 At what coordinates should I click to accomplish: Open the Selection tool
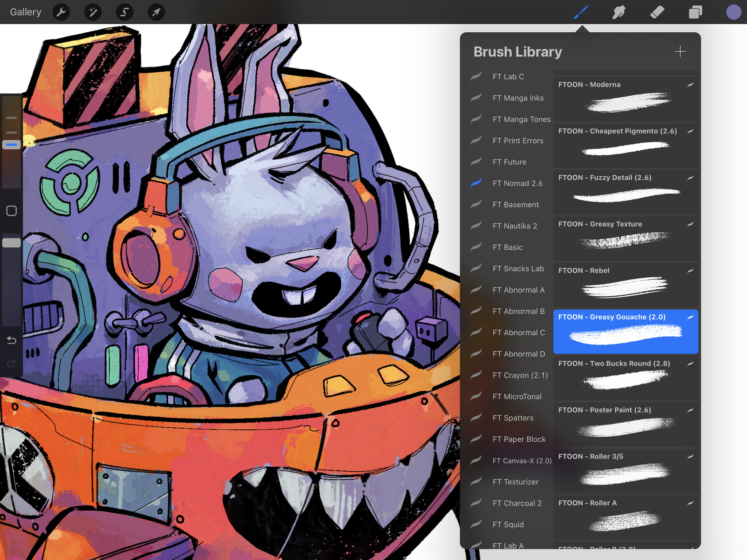[x=124, y=12]
